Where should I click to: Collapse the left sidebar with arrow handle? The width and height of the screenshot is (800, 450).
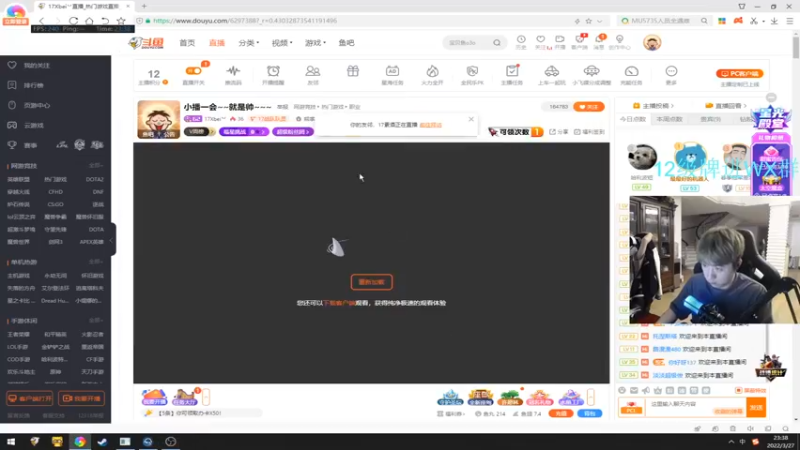(x=112, y=240)
